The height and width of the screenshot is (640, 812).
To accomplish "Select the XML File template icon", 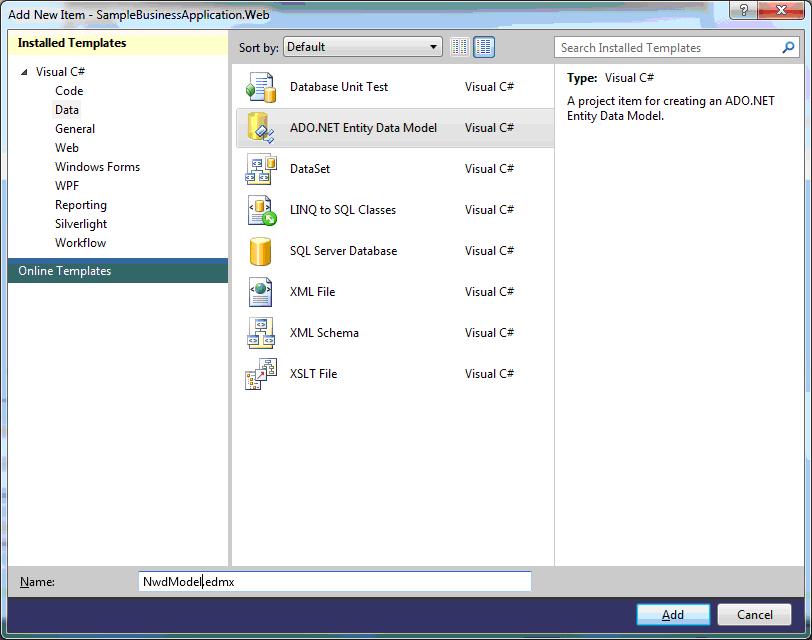I will click(x=260, y=292).
